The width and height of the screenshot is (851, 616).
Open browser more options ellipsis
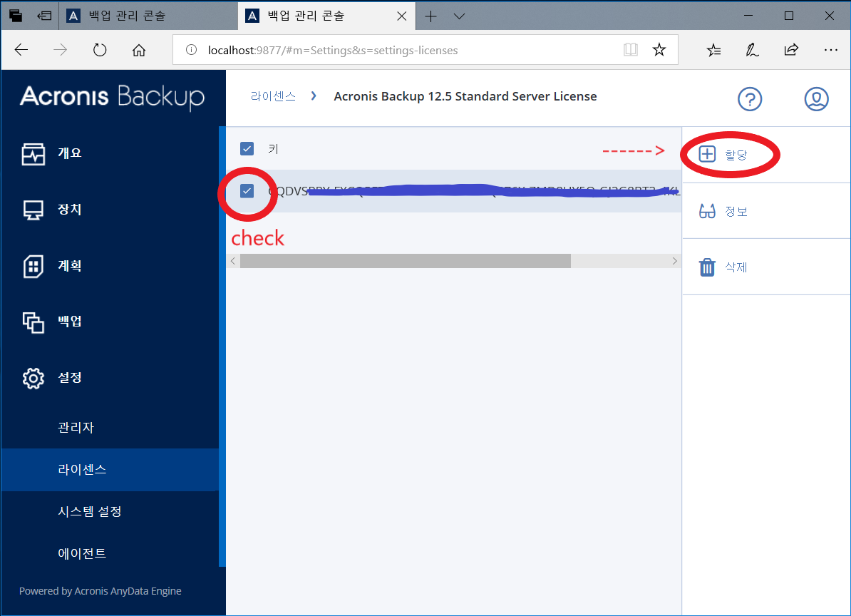[830, 50]
